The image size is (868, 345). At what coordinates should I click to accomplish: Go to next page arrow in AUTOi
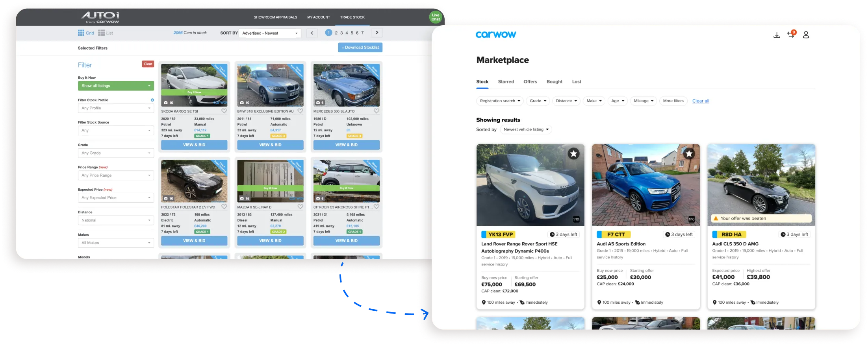point(377,33)
